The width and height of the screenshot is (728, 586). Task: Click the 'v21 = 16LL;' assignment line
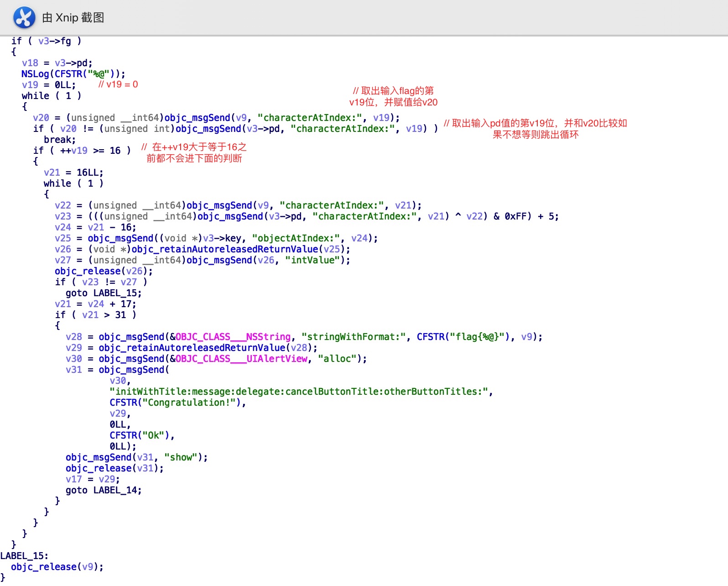(x=73, y=173)
